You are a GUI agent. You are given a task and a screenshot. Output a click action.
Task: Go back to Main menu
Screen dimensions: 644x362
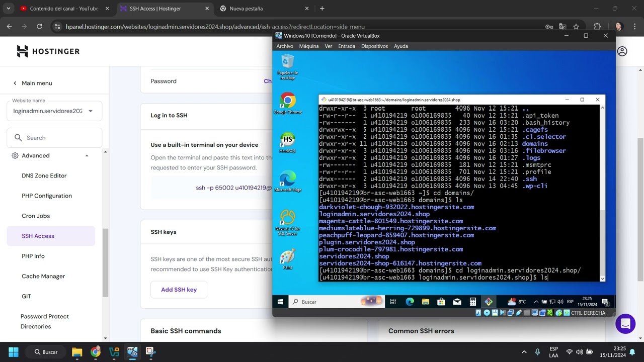click(33, 83)
